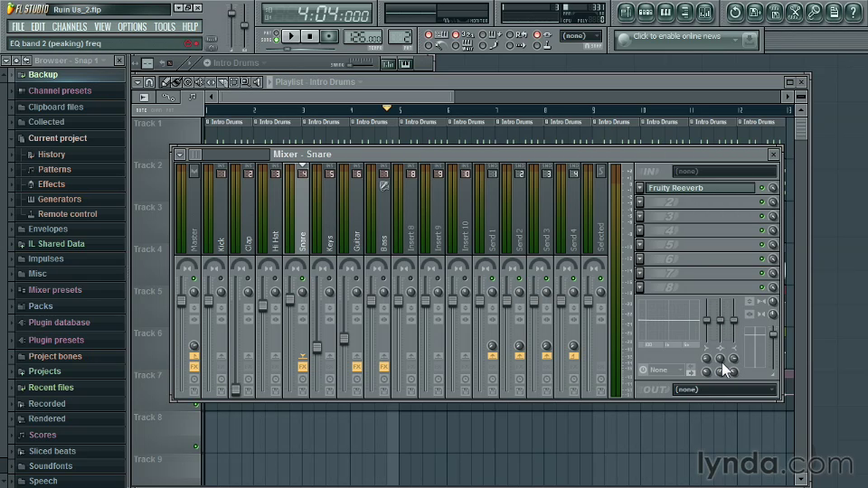Viewport: 868px width, 488px height.
Task: Click the FX button on Snare track
Action: 302,367
